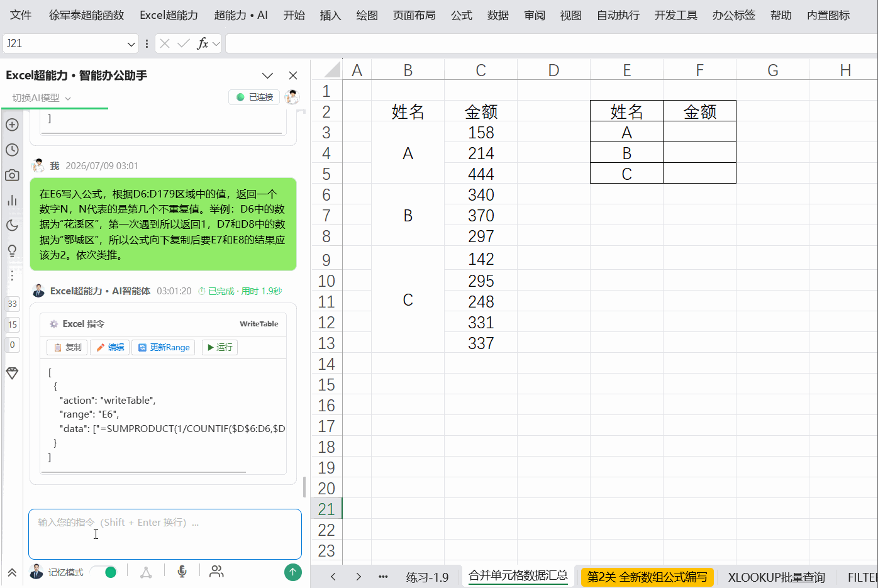Open the three-dot more options in the sidebar
The image size is (878, 588).
pos(12,275)
